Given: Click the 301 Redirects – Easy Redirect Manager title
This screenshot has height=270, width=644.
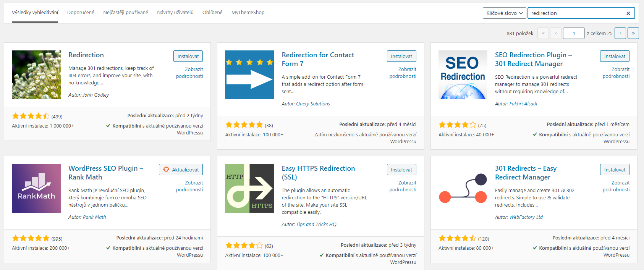Looking at the screenshot, I should click(526, 173).
